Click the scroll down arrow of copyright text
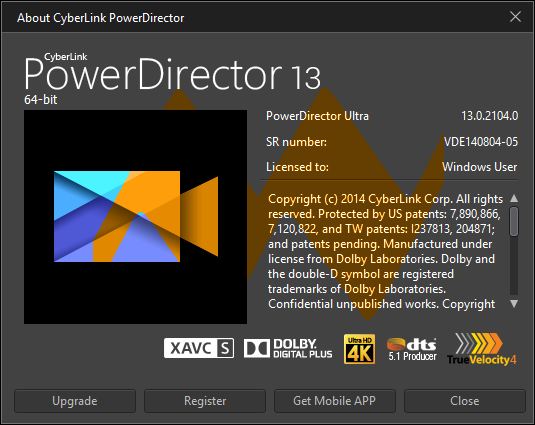Image resolution: width=535 pixels, height=425 pixels. 514,303
